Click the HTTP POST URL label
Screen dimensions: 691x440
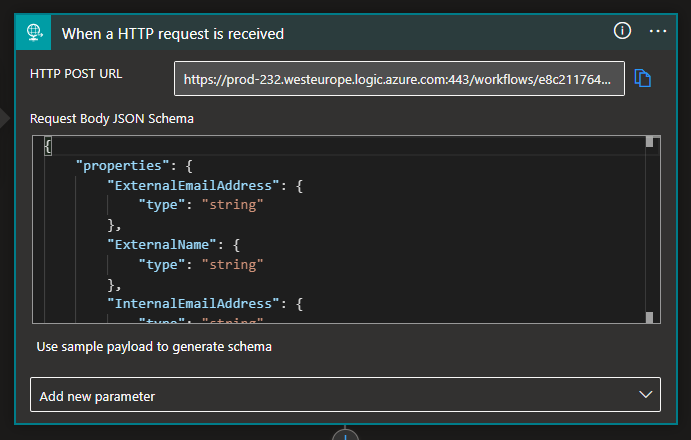coord(76,74)
